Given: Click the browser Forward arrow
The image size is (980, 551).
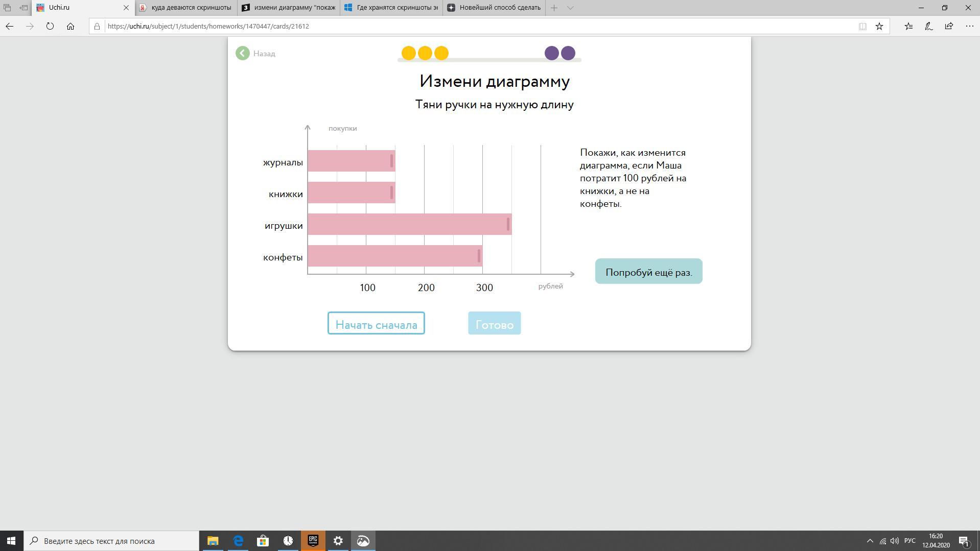Looking at the screenshot, I should point(30,26).
